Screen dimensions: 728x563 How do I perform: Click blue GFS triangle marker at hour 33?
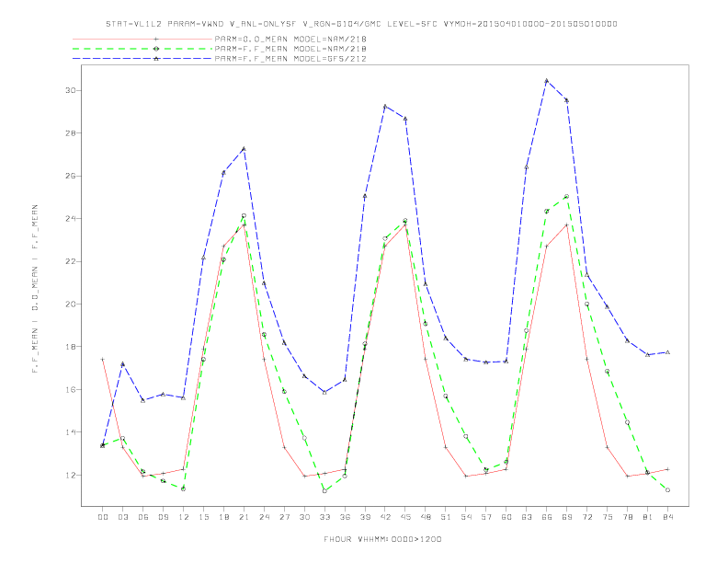pos(324,393)
